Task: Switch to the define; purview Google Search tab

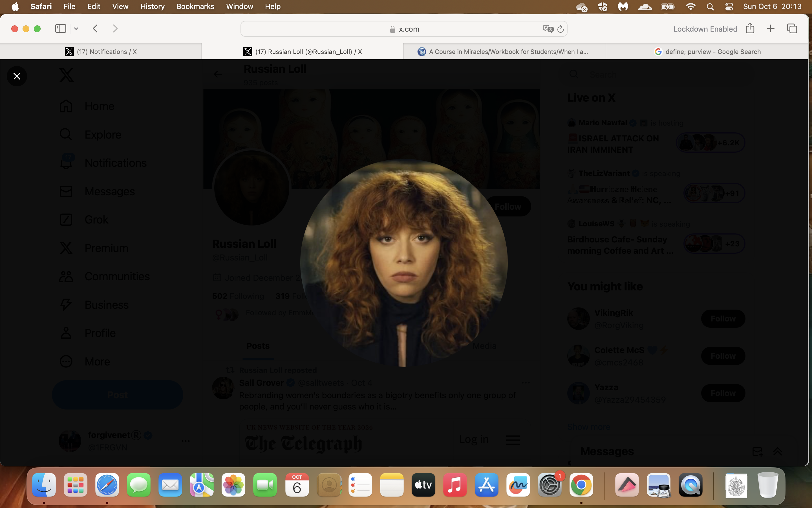Action: 707,51
